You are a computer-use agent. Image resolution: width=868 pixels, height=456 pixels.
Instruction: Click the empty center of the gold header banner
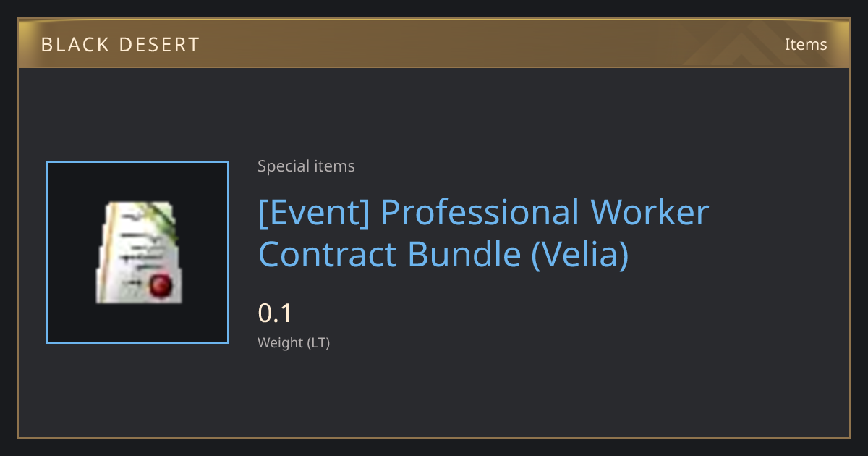click(x=434, y=44)
